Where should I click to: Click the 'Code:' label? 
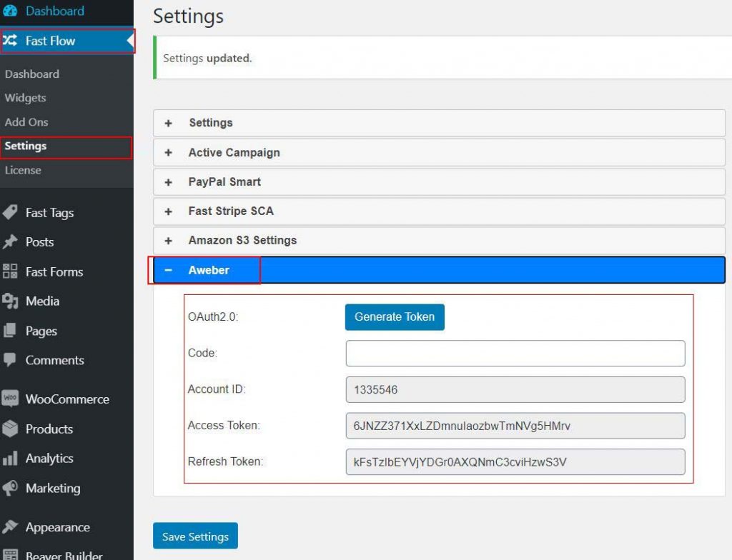pyautogui.click(x=202, y=353)
